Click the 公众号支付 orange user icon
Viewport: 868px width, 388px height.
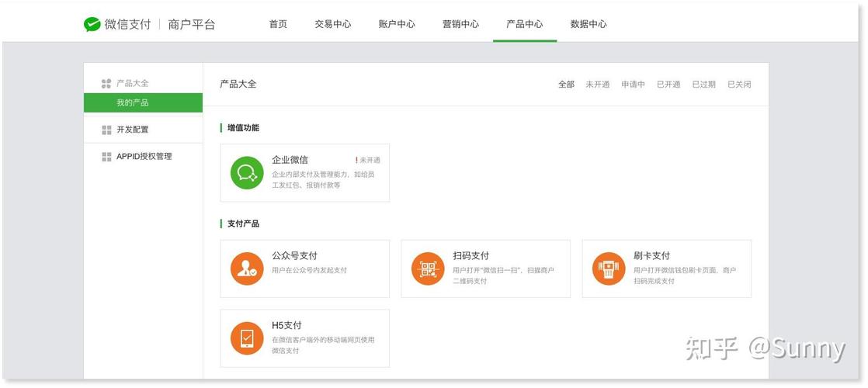pos(247,268)
